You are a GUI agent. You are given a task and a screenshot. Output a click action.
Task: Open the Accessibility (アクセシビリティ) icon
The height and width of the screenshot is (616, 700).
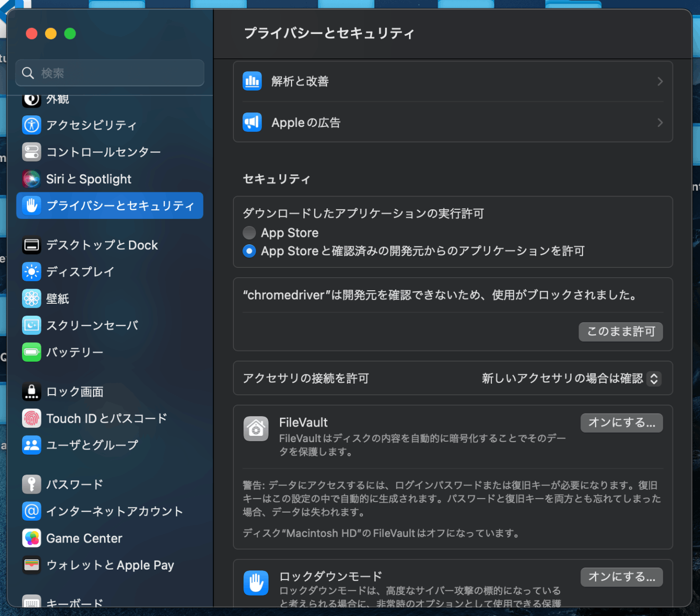pyautogui.click(x=31, y=125)
